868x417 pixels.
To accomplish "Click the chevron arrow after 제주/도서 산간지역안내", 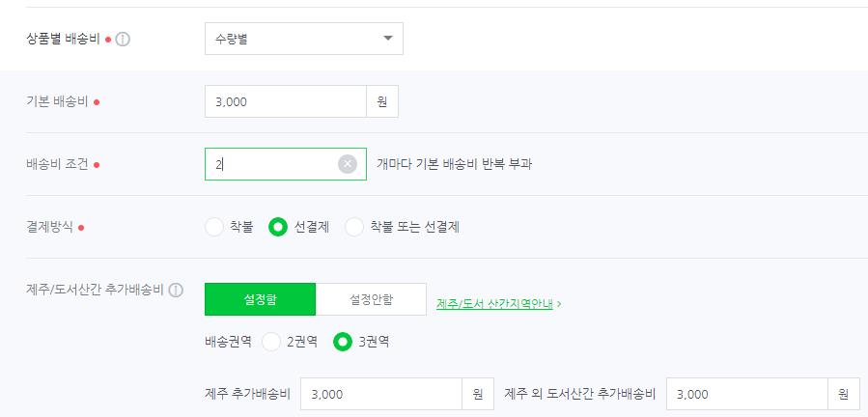I will coord(560,305).
